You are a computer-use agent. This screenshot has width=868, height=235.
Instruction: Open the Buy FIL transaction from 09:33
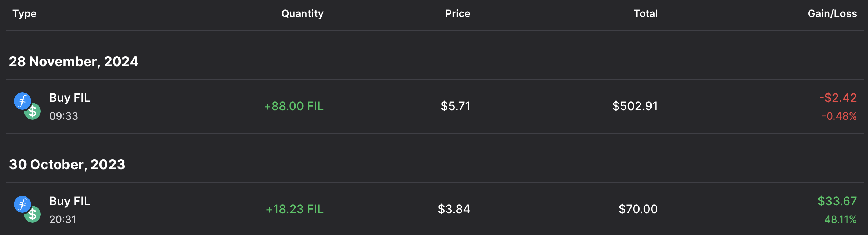point(70,98)
